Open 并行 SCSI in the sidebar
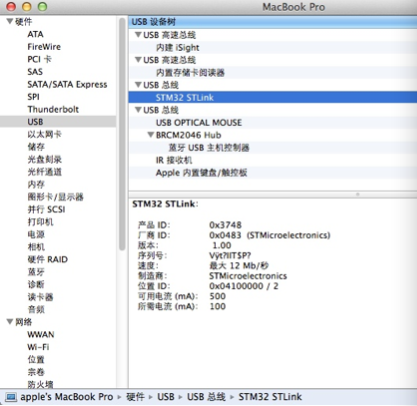Image resolution: width=417 pixels, height=406 pixels. coord(46,209)
